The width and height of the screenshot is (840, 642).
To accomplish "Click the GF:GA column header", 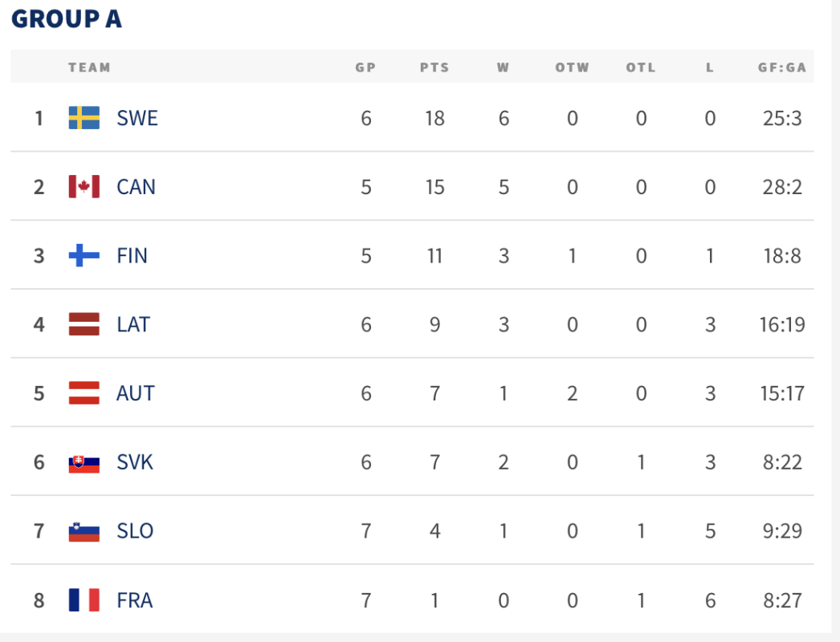I will [781, 67].
